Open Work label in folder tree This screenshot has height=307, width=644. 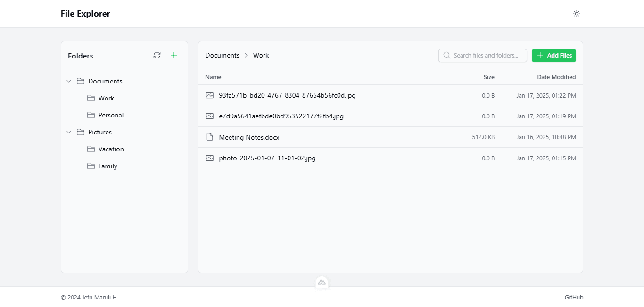pos(106,98)
